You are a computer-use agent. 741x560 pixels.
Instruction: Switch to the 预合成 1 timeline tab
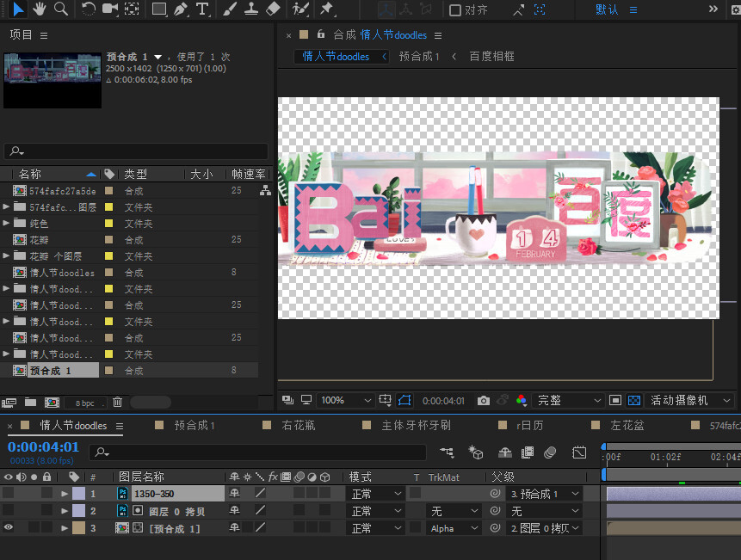(x=195, y=426)
